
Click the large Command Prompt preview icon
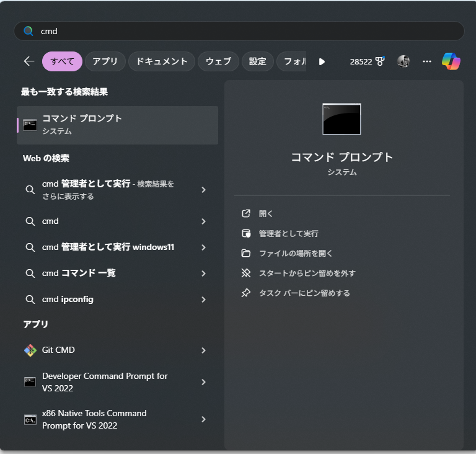click(342, 119)
